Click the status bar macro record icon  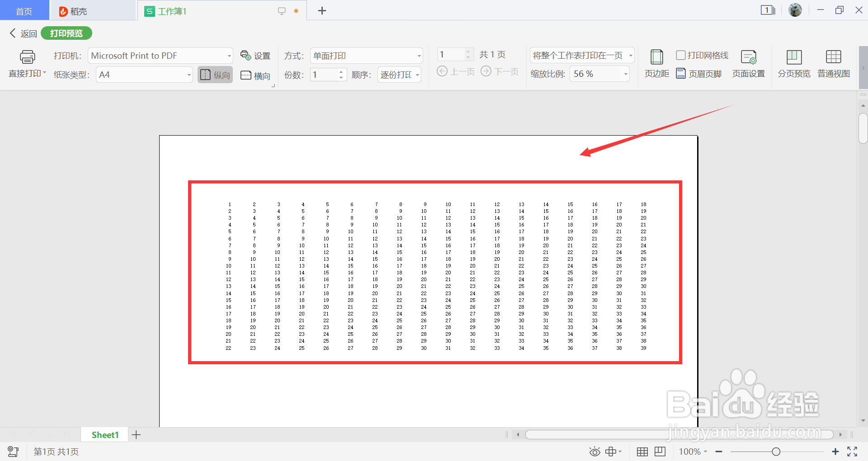tap(13, 452)
